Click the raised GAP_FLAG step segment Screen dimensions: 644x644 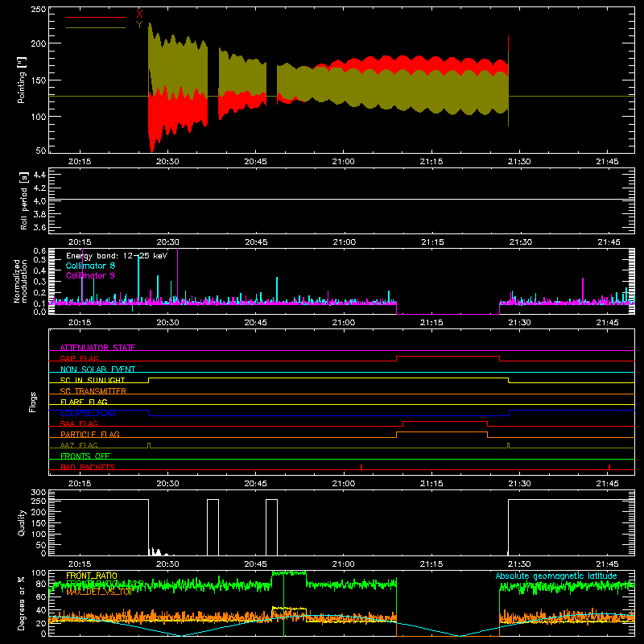pos(448,357)
